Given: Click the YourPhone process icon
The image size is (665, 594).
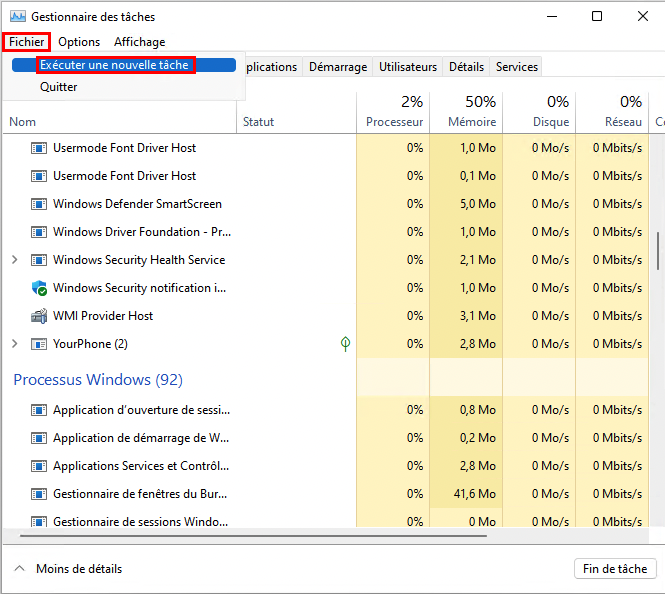Looking at the screenshot, I should click(x=39, y=344).
